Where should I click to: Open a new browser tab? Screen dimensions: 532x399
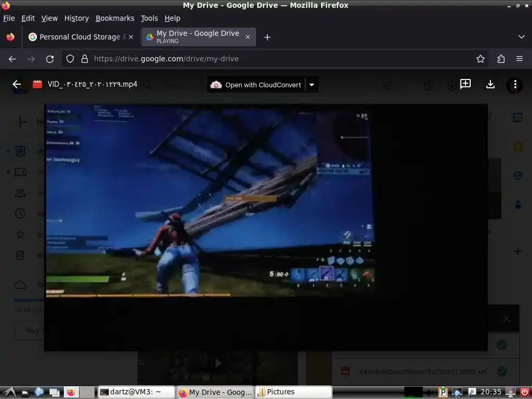(x=268, y=37)
